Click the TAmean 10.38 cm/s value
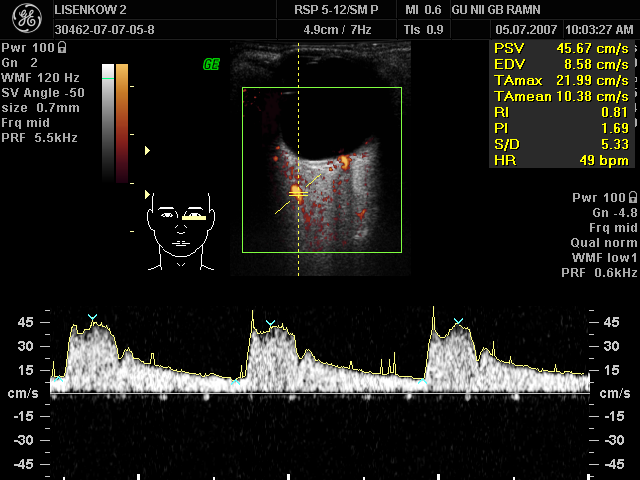This screenshot has width=640, height=480. [561, 96]
